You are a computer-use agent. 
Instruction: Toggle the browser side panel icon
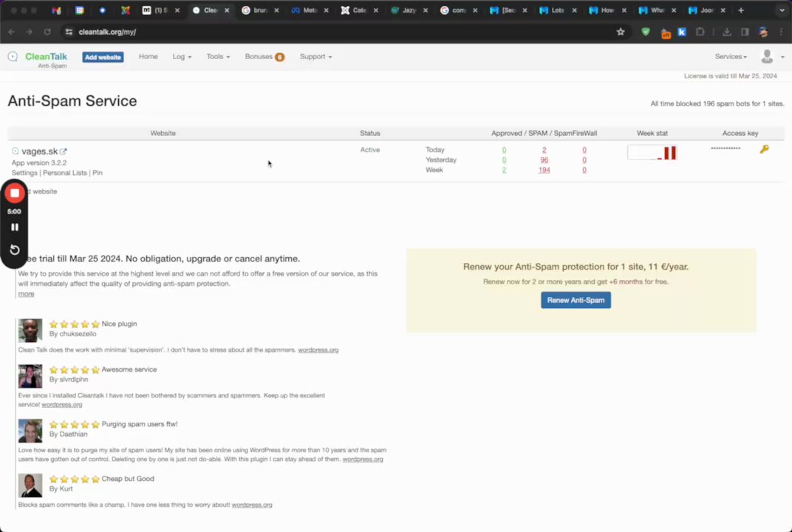pyautogui.click(x=745, y=32)
